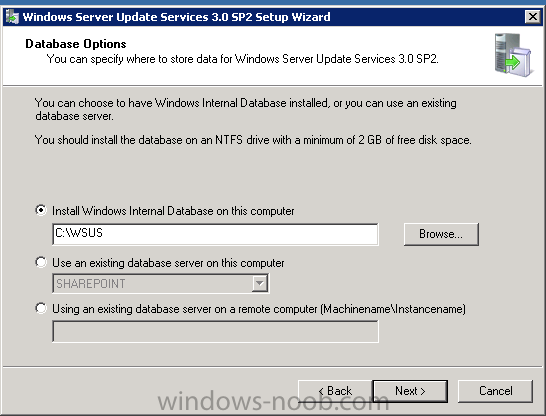Click the 'Install Windows Internal Database on this computer' label
The width and height of the screenshot is (546, 416).
173,211
